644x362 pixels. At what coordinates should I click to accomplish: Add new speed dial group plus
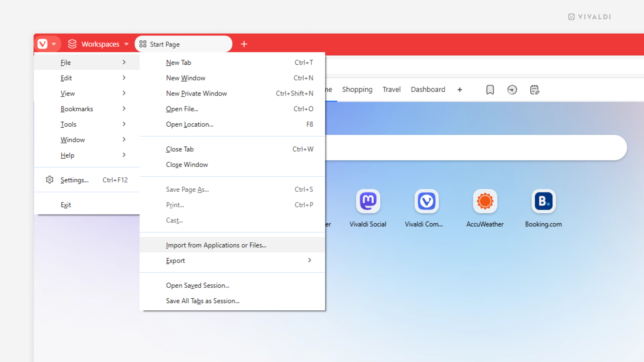pyautogui.click(x=460, y=89)
